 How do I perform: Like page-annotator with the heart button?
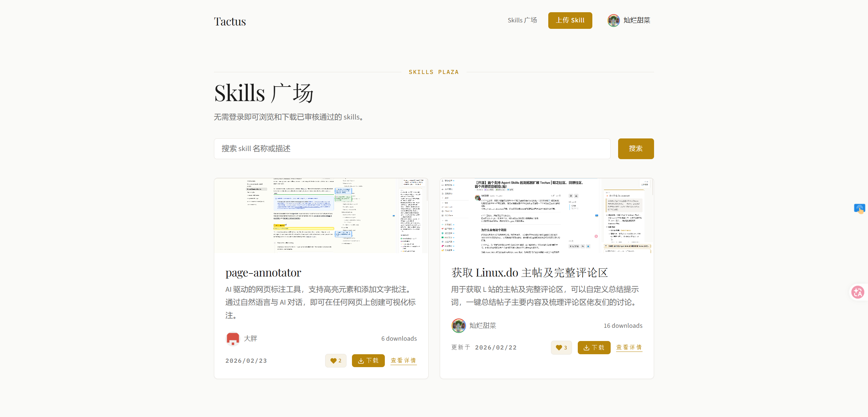coord(336,361)
